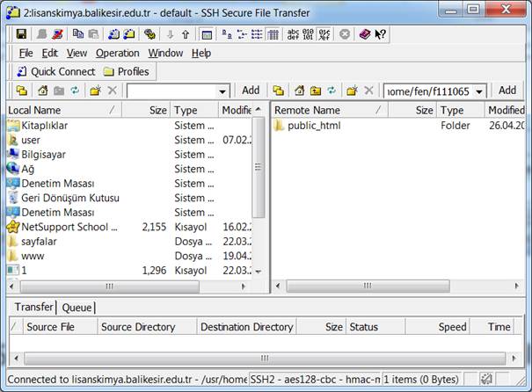
Task: Open the Operation menu
Action: click(x=117, y=53)
